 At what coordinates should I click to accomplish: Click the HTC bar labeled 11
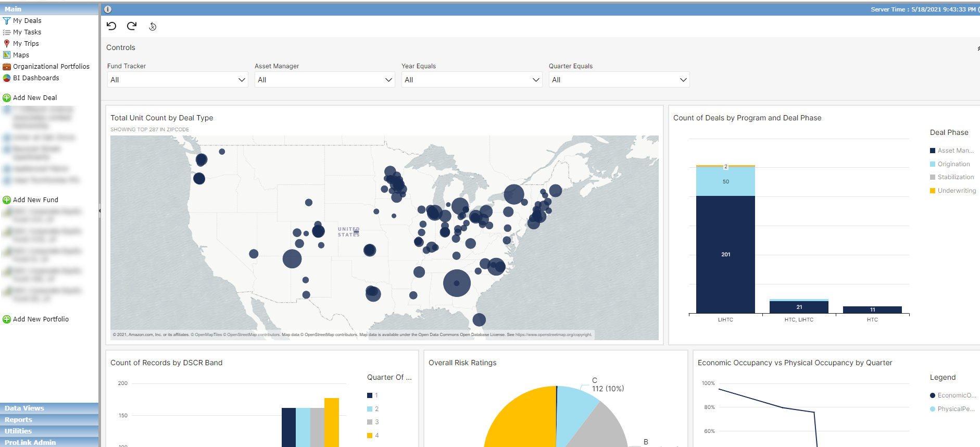872,309
